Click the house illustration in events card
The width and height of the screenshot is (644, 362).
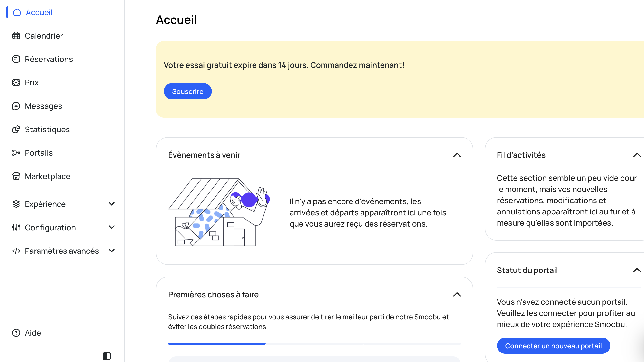pos(219,212)
